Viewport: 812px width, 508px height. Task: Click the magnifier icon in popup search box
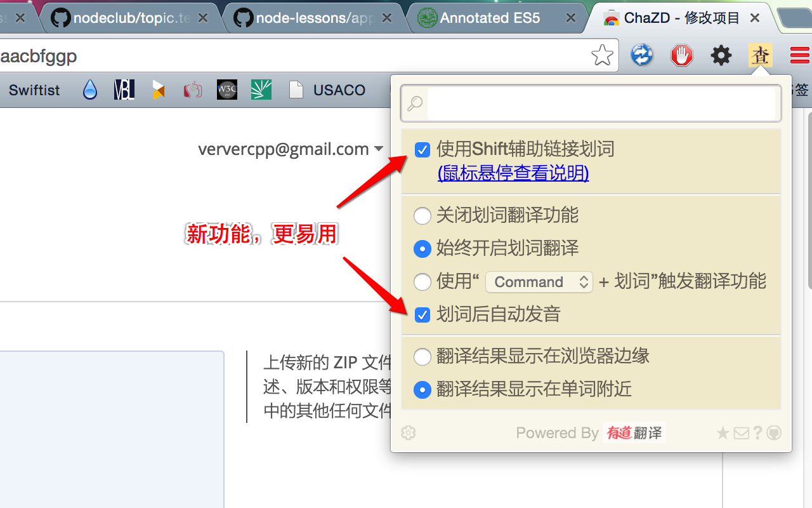(x=415, y=104)
